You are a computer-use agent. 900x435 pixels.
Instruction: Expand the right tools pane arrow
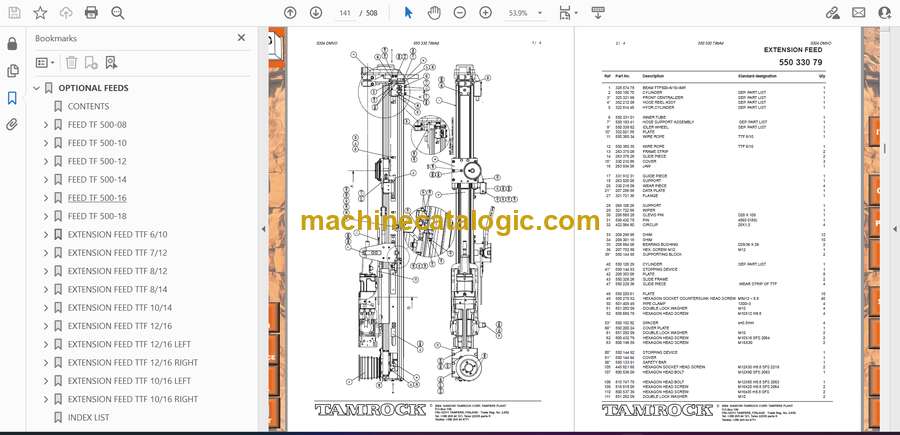[x=895, y=229]
